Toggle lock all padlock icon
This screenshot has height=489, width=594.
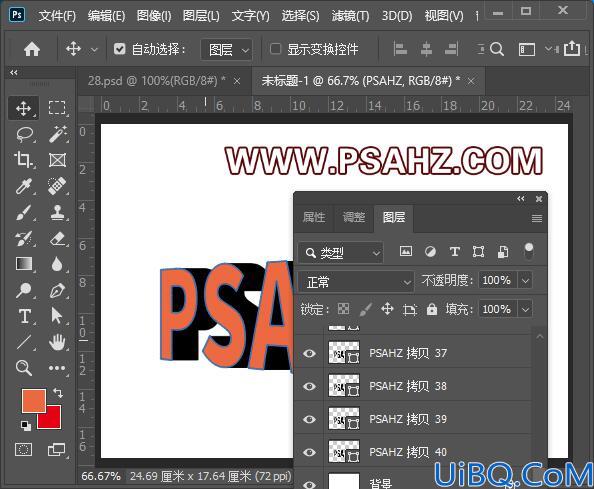click(432, 309)
